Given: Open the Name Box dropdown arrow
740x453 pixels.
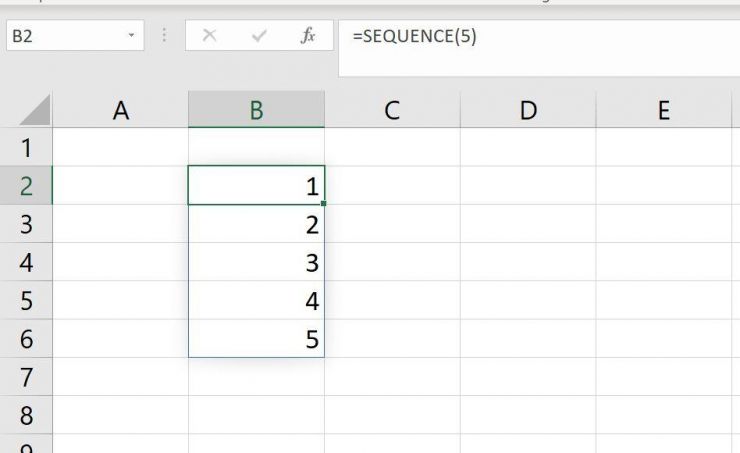Looking at the screenshot, I should (131, 35).
